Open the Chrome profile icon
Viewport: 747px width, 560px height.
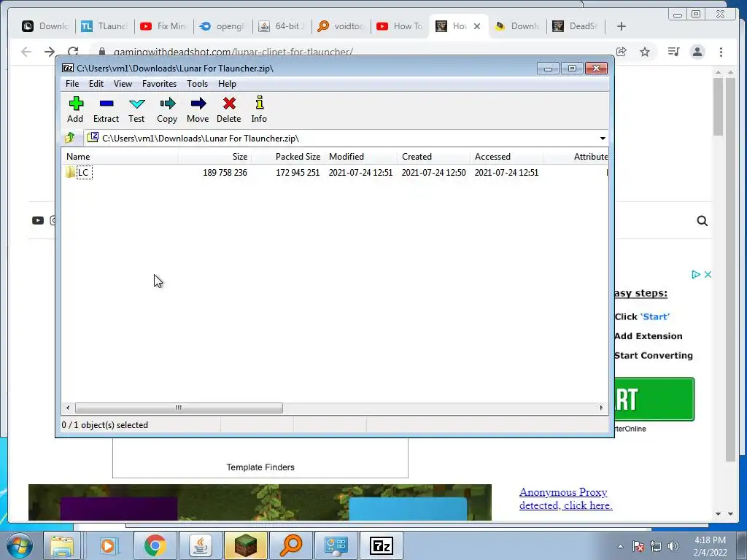coord(697,52)
